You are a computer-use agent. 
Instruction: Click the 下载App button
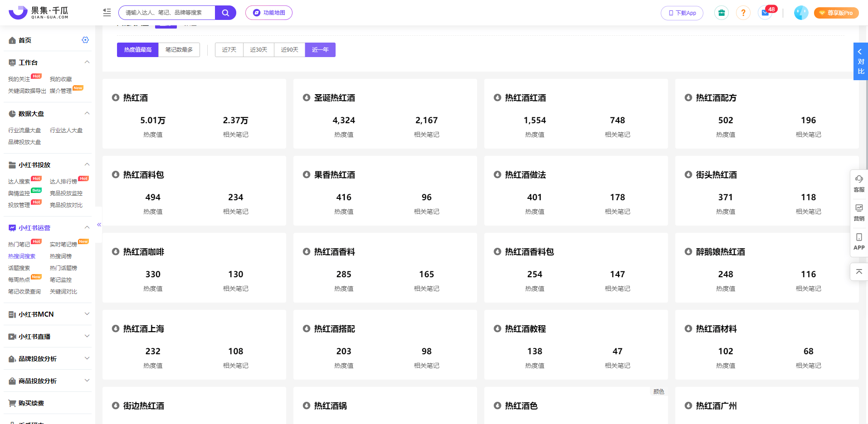click(x=682, y=13)
